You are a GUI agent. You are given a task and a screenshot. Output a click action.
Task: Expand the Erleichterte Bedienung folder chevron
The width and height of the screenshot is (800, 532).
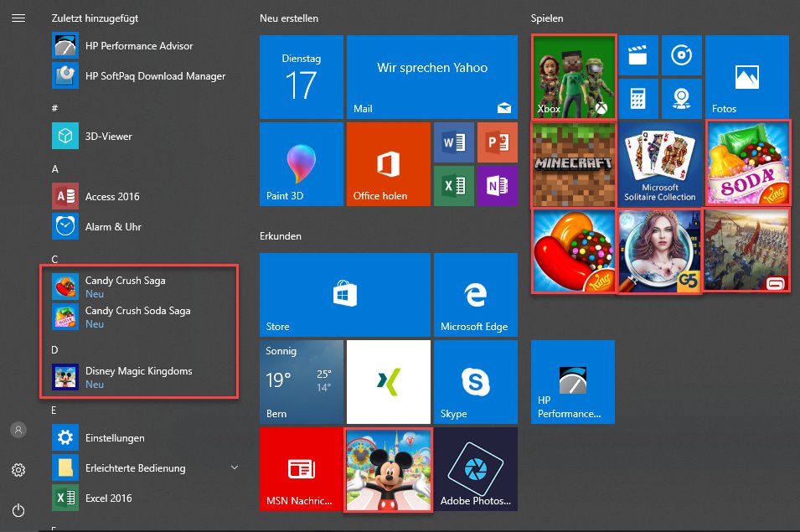[x=235, y=467]
